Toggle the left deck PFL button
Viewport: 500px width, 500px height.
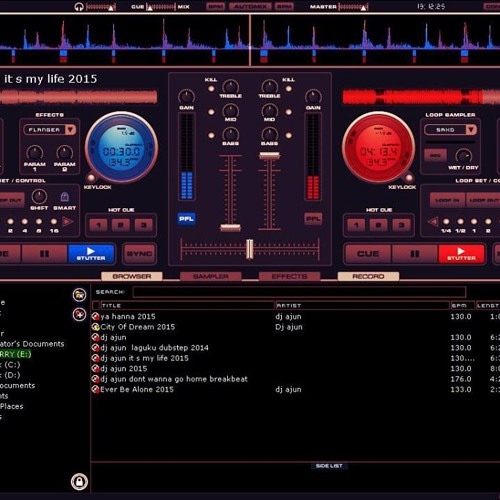pyautogui.click(x=186, y=219)
